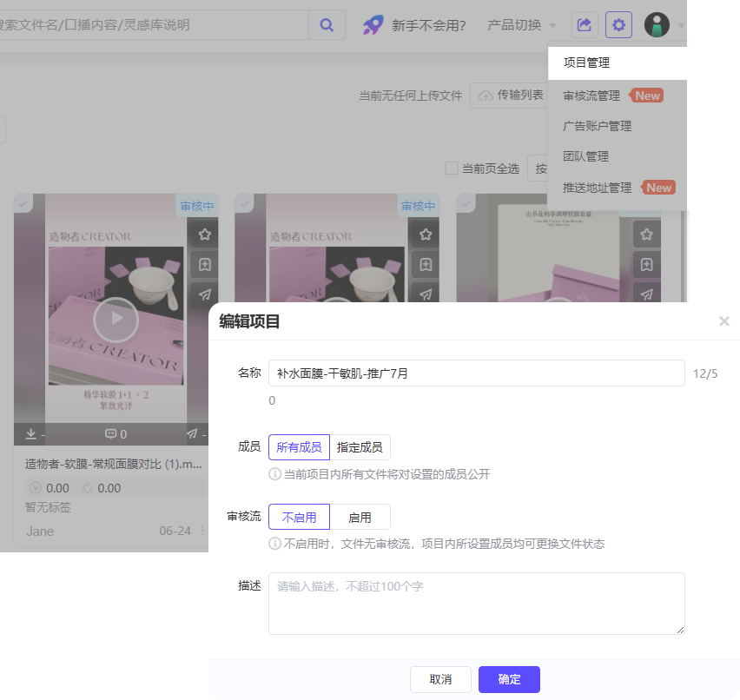740x700 pixels.
Task: Confirm with the 确定 button
Action: [x=509, y=679]
